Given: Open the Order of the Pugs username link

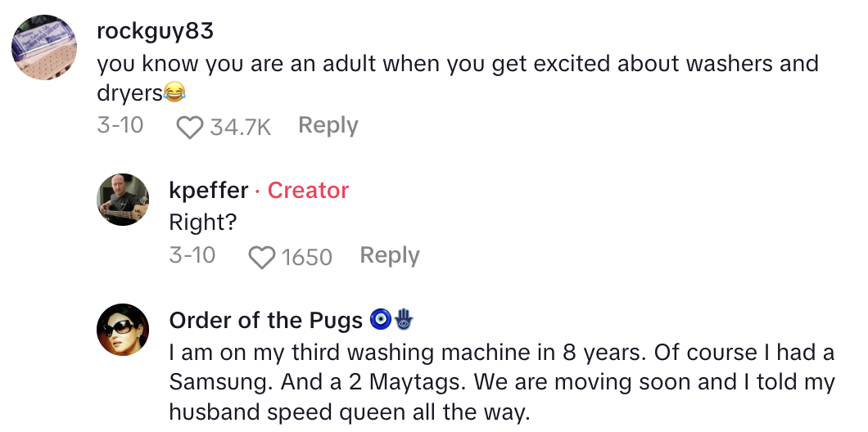Looking at the screenshot, I should pyautogui.click(x=265, y=320).
